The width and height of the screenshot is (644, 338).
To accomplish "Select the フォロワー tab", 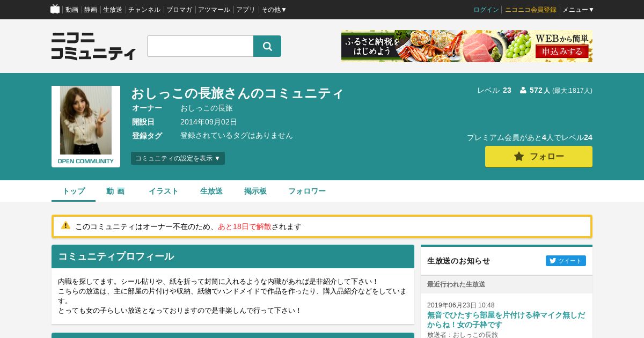I will (x=307, y=191).
